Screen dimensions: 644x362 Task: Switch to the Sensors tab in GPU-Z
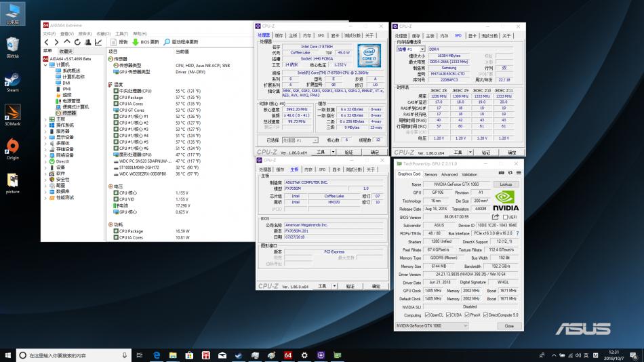pyautogui.click(x=430, y=174)
